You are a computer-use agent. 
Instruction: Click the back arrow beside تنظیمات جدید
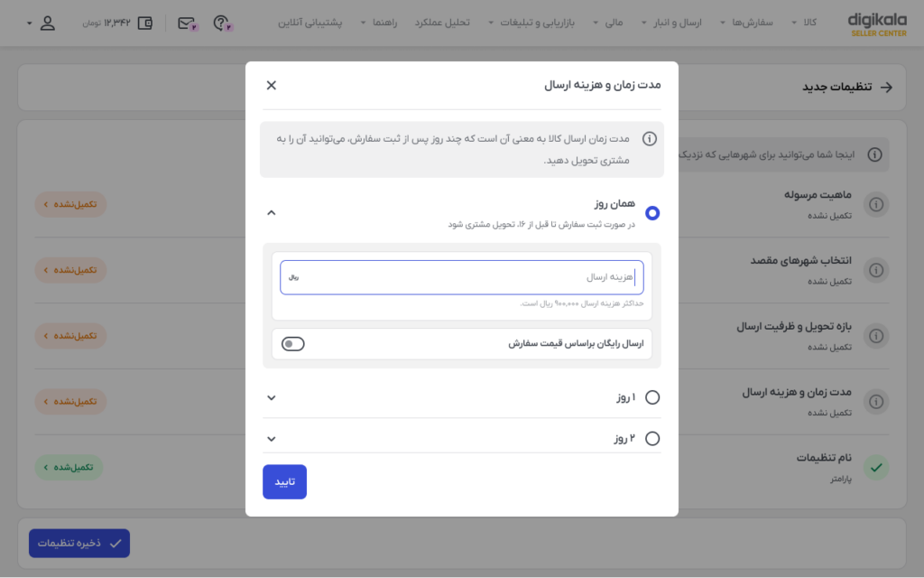click(886, 88)
